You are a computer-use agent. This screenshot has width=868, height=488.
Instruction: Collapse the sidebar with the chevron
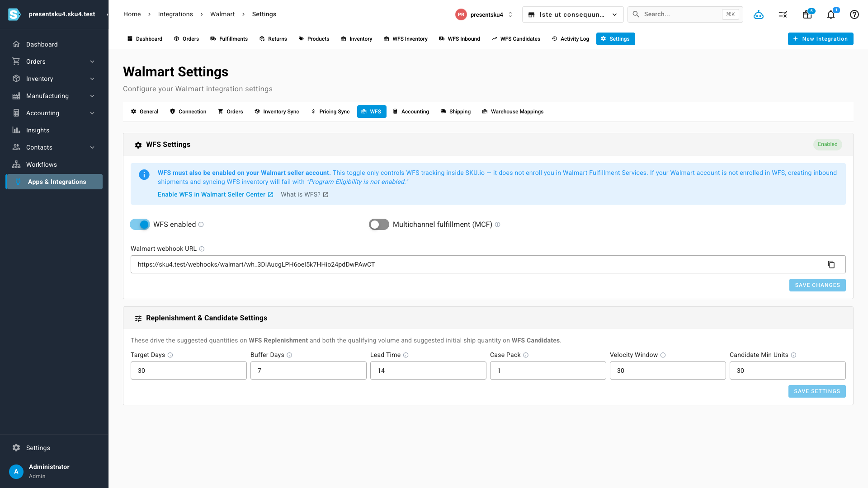coord(107,14)
